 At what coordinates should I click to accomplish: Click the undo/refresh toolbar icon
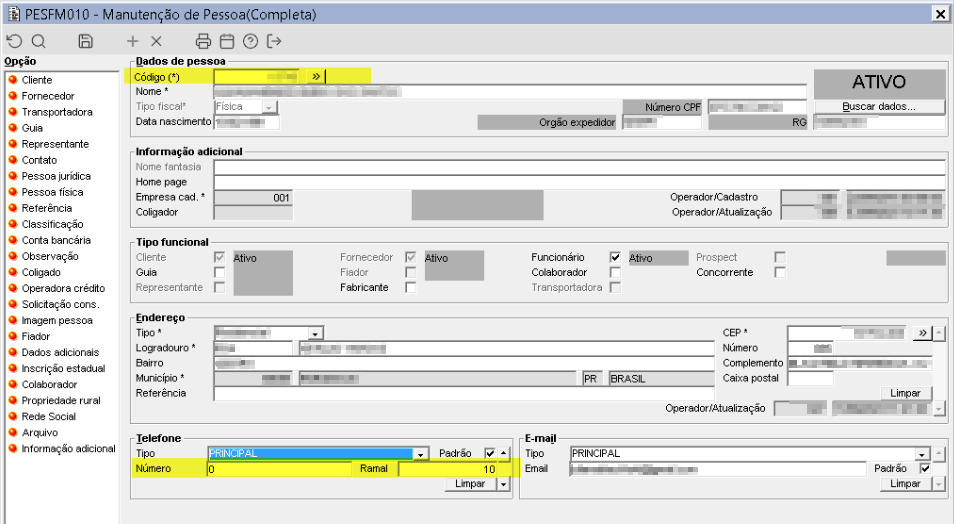click(14, 41)
